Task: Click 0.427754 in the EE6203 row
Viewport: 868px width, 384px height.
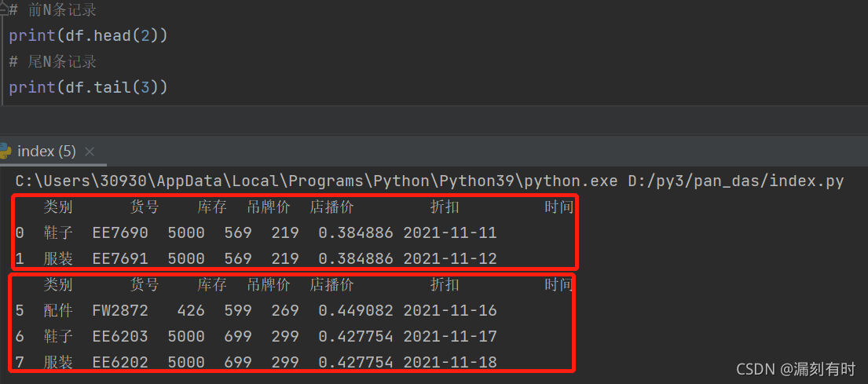Action: 355,336
